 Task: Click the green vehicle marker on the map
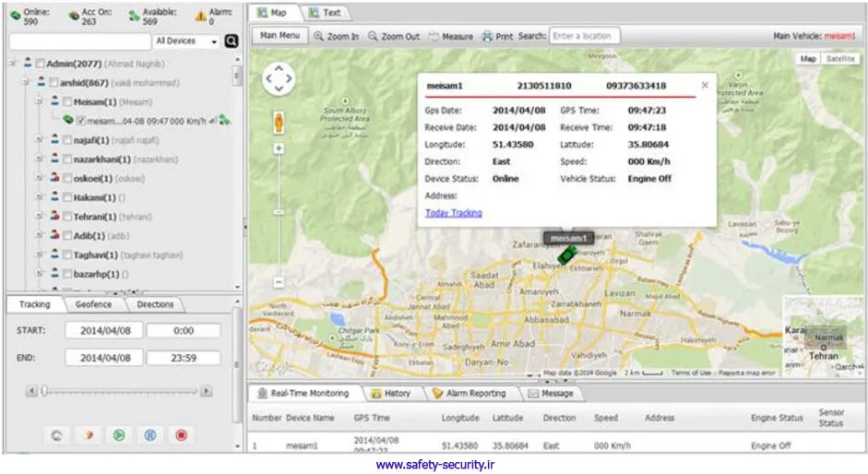pos(569,254)
